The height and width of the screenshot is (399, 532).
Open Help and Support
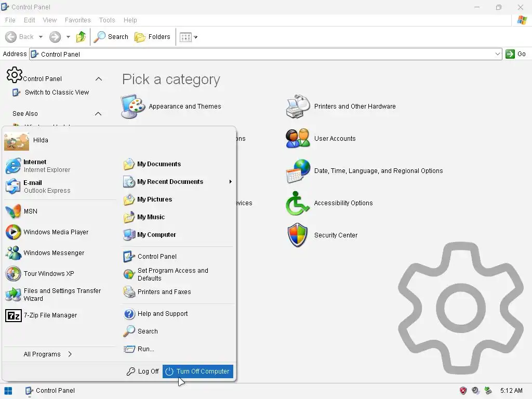[155, 314]
